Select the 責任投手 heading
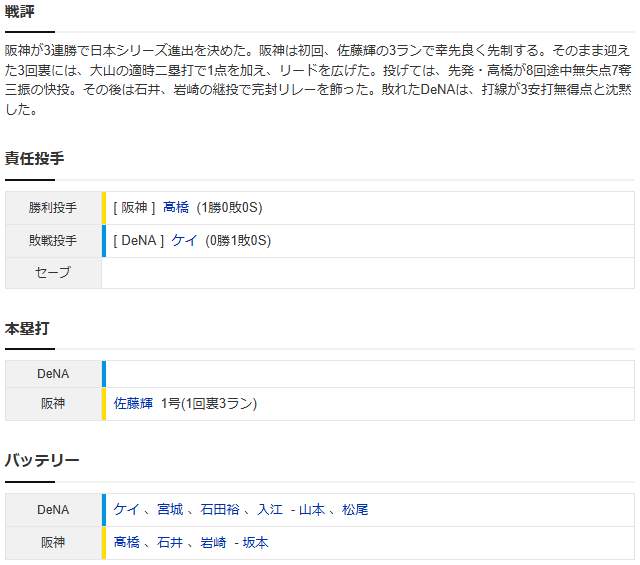The width and height of the screenshot is (640, 565). [x=35, y=158]
